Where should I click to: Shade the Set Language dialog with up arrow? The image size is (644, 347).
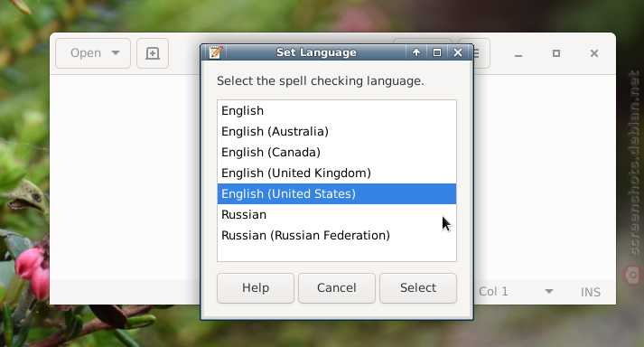(x=416, y=52)
